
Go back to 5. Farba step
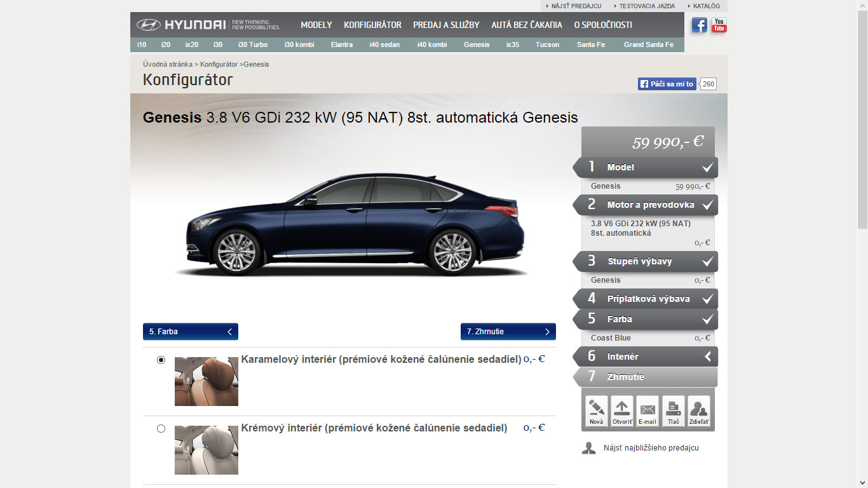click(190, 332)
